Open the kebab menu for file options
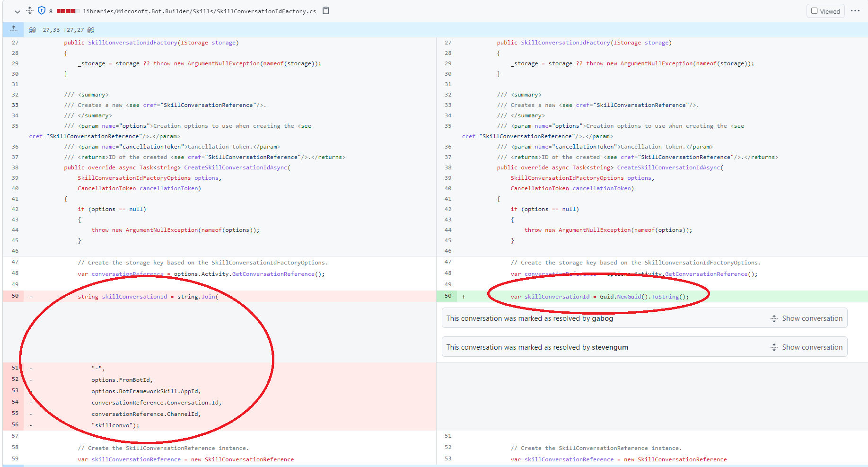868x467 pixels. coord(855,10)
